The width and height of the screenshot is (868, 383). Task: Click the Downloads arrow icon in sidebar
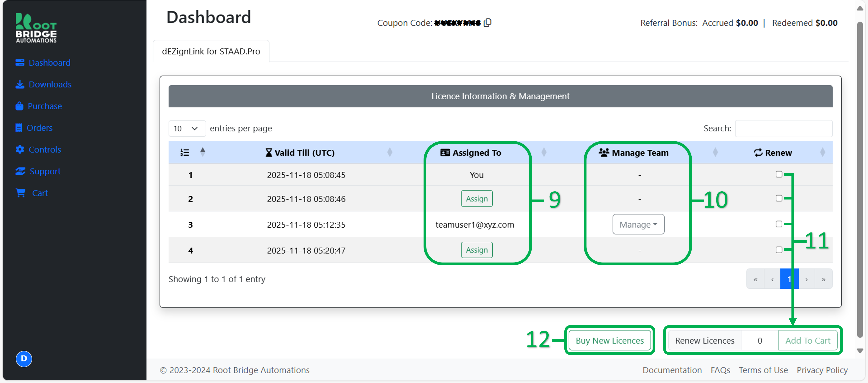tap(20, 84)
